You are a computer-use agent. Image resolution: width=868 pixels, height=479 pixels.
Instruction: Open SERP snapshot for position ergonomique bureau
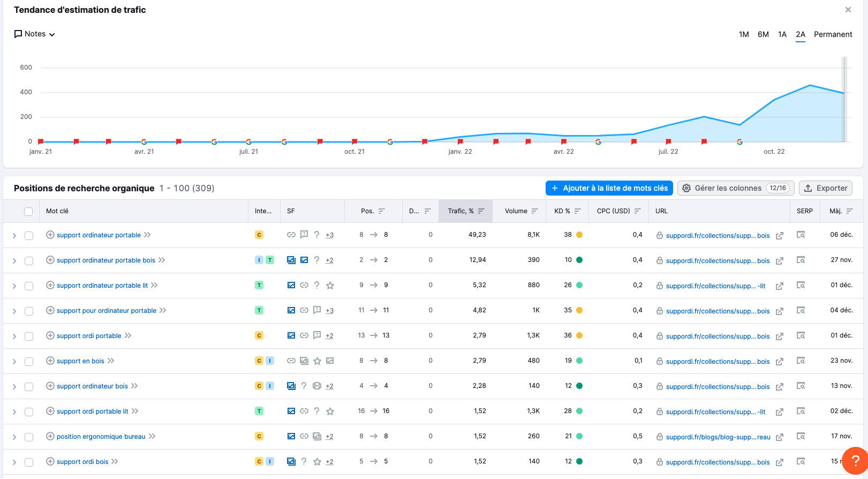pos(801,436)
